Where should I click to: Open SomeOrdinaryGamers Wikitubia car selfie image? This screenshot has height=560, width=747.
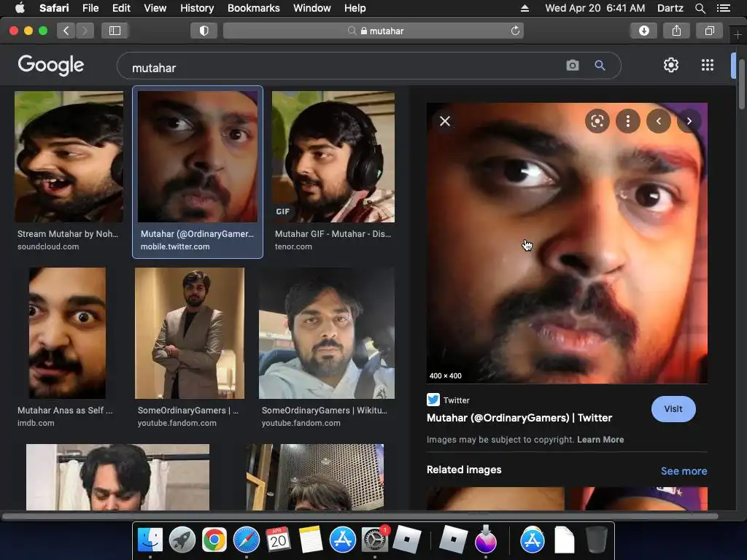[x=326, y=332]
